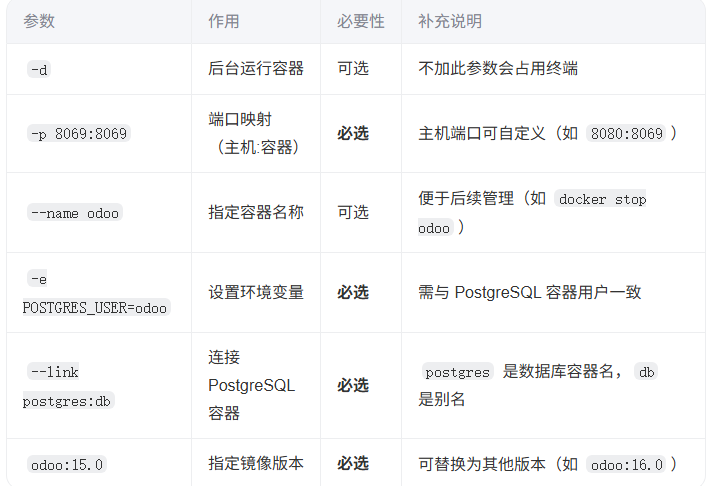This screenshot has height=486, width=708.
Task: Click 端口映射 description text
Action: [x=240, y=119]
